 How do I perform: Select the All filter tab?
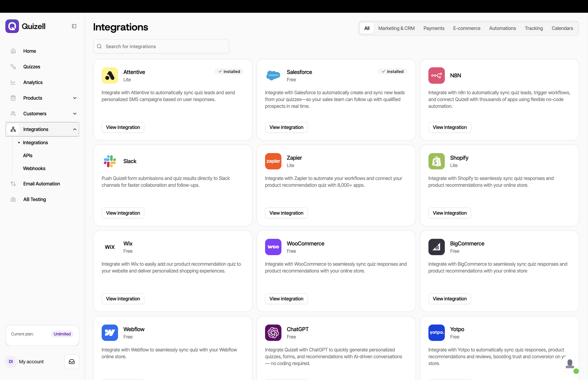pyautogui.click(x=367, y=28)
